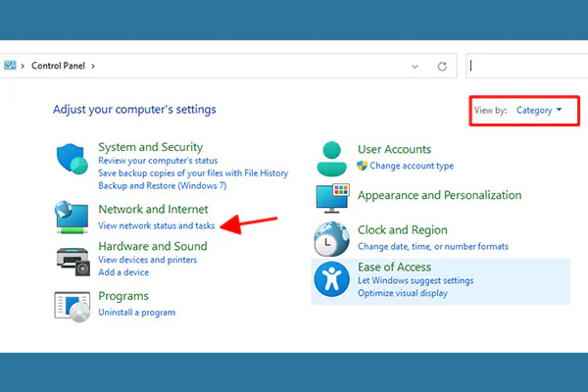Click the Network and Internet globe monitor icon
This screenshot has width=588, height=392.
[72, 217]
